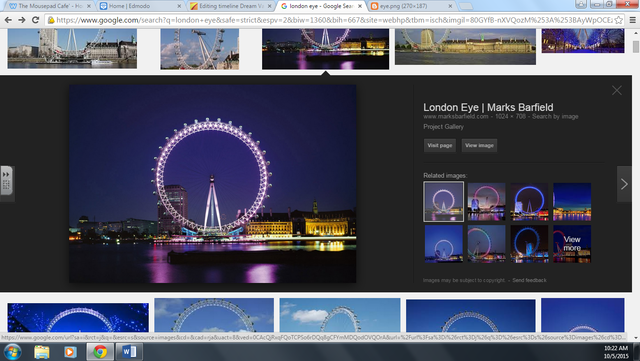640x361 pixels.
Task: Open the blue-lit trees result at top right
Action: (x=583, y=41)
